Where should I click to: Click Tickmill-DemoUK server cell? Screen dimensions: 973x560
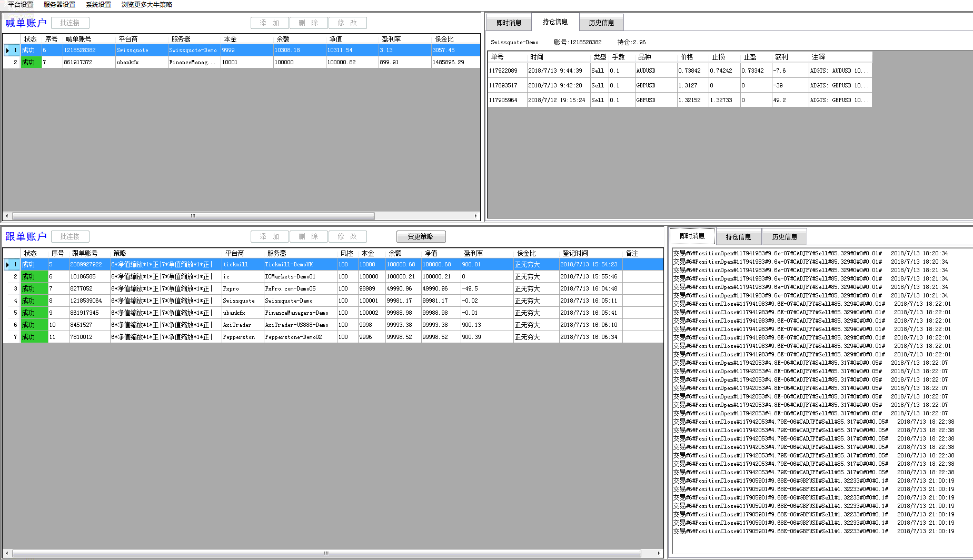pyautogui.click(x=300, y=265)
